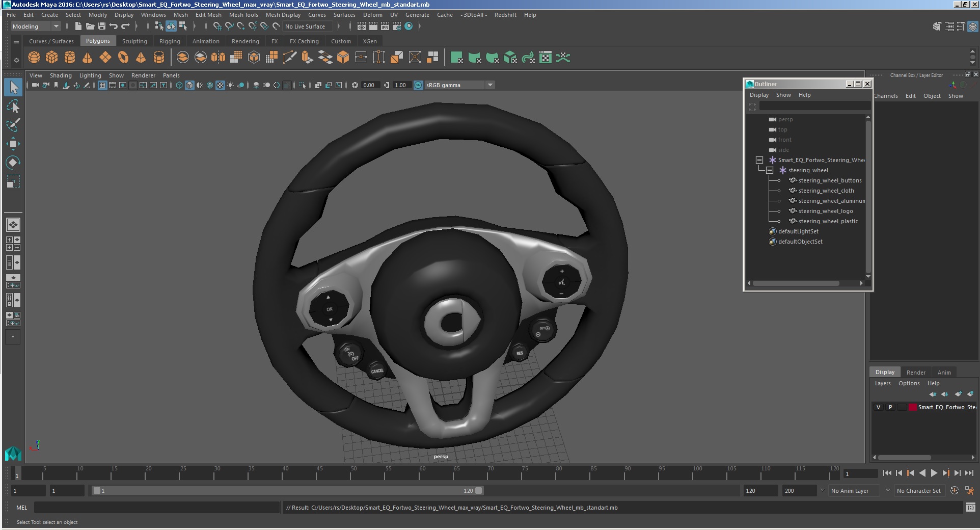Screen dimensions: 980x530
Task: Click the Extrude shelf icon
Action: (307, 58)
